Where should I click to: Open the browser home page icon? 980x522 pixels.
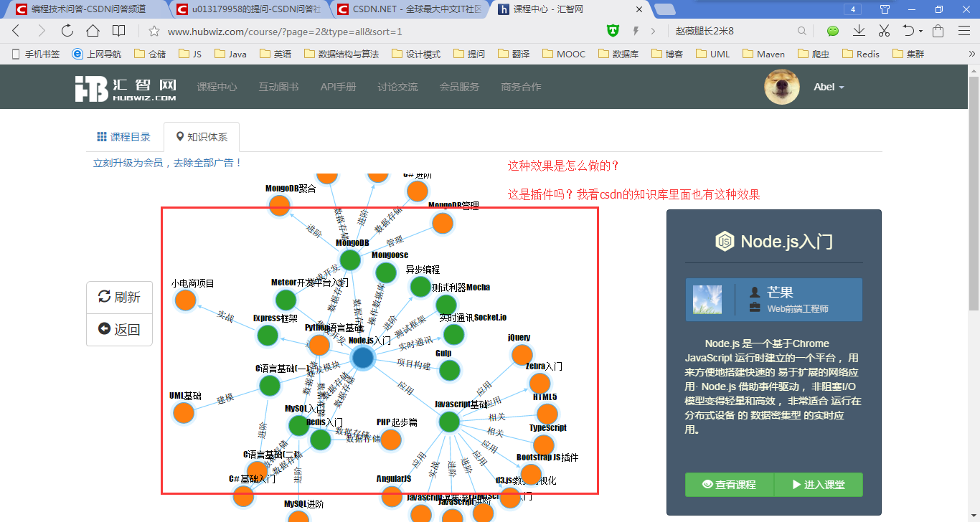click(x=93, y=31)
